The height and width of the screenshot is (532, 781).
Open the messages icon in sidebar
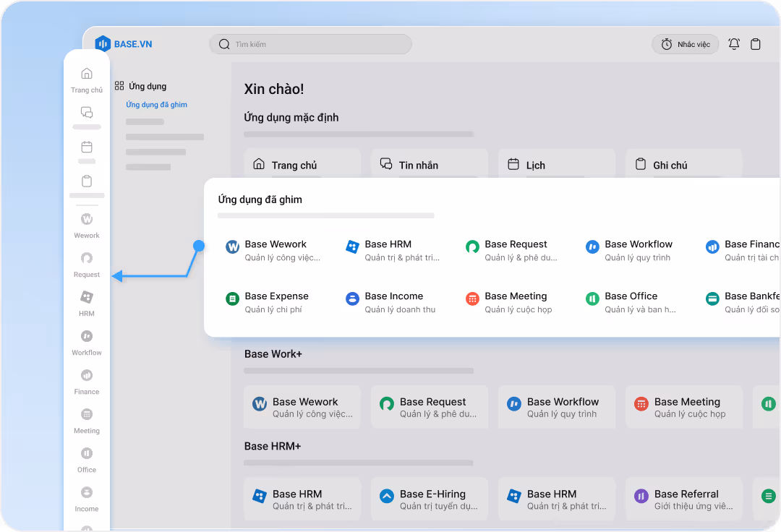click(x=87, y=113)
